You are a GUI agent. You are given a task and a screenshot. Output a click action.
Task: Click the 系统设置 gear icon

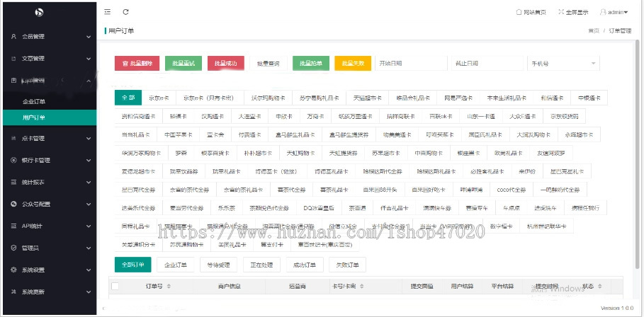(13, 270)
